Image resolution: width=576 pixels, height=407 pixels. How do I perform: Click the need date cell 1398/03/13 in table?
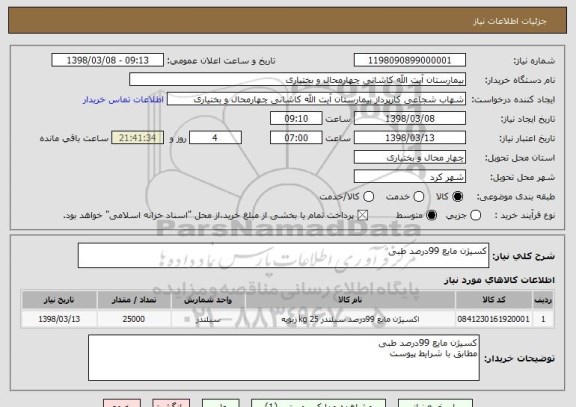pos(59,319)
